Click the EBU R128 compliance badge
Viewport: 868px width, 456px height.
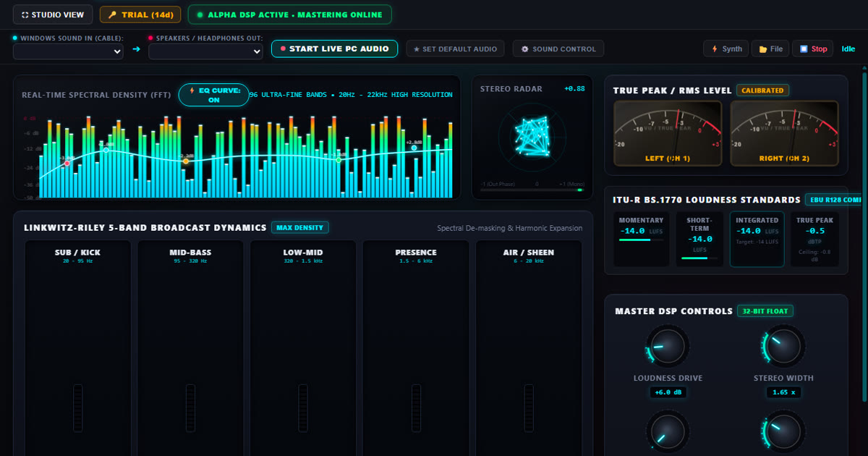coord(834,199)
